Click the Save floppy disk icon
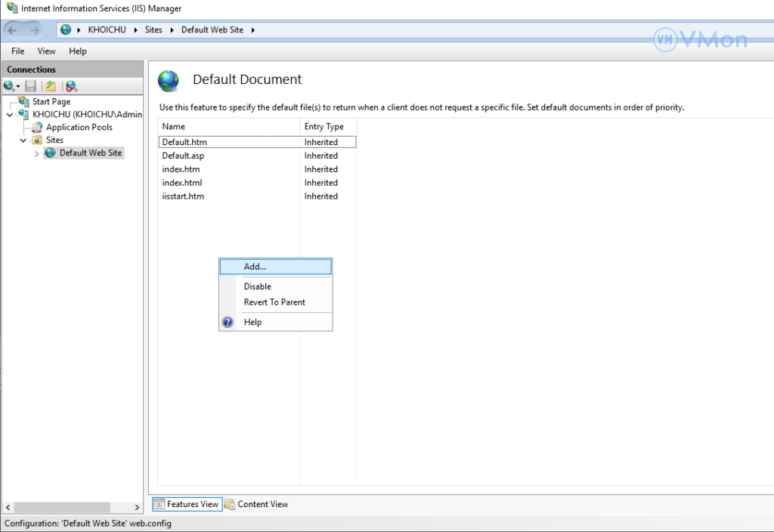 30,86
